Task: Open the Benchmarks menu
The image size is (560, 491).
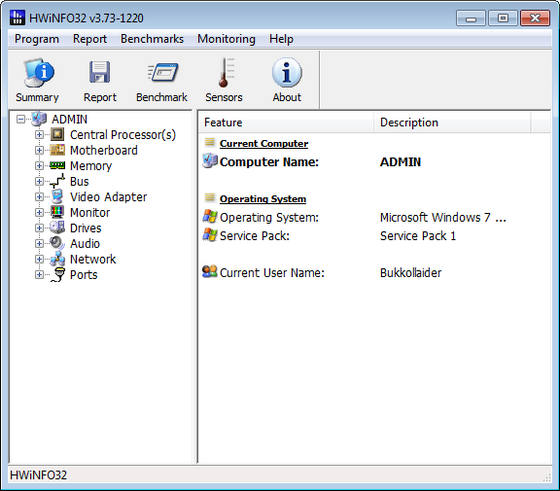Action: click(x=152, y=39)
